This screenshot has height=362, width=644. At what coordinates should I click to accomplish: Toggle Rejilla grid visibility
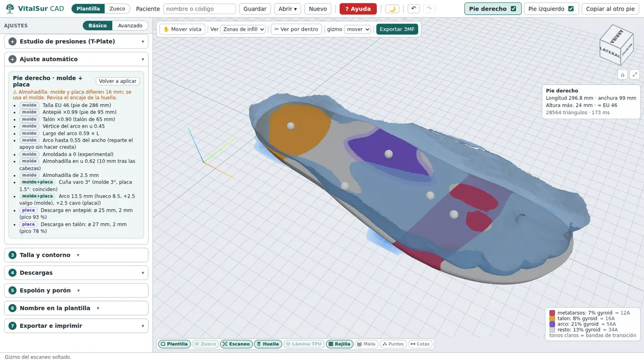(339, 344)
